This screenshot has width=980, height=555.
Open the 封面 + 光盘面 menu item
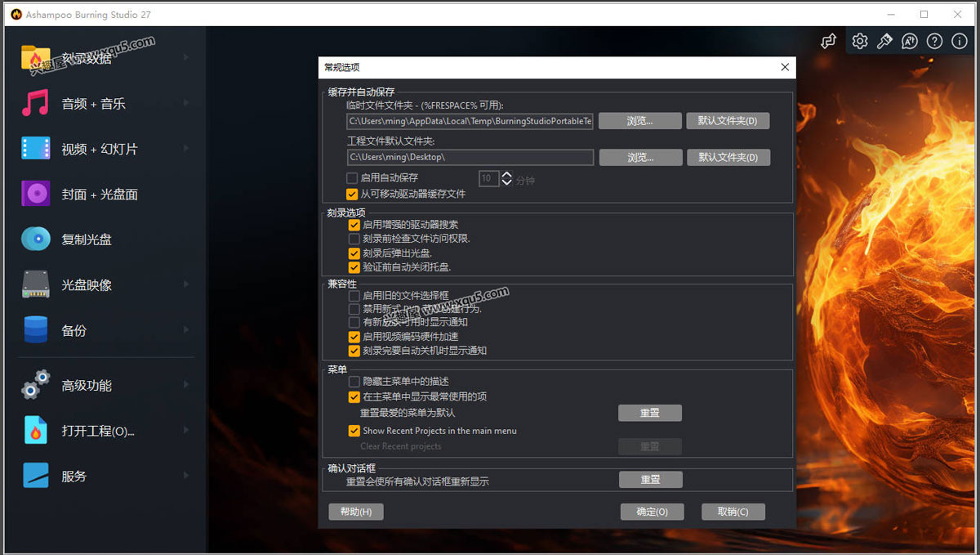100,194
